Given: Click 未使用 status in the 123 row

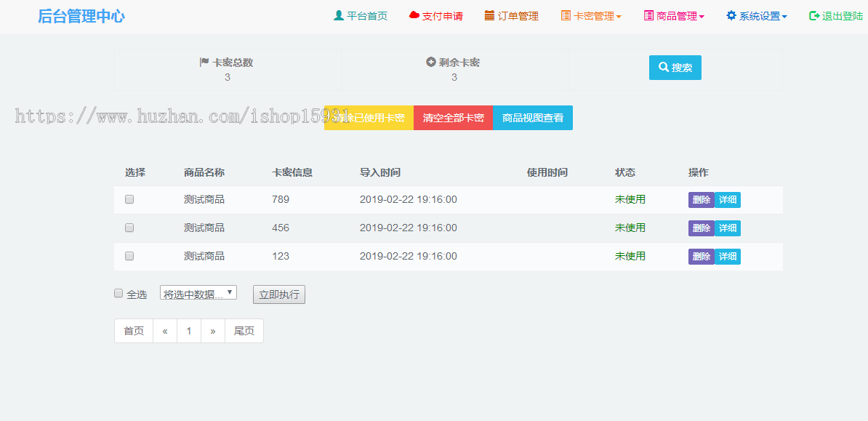Looking at the screenshot, I should 630,256.
